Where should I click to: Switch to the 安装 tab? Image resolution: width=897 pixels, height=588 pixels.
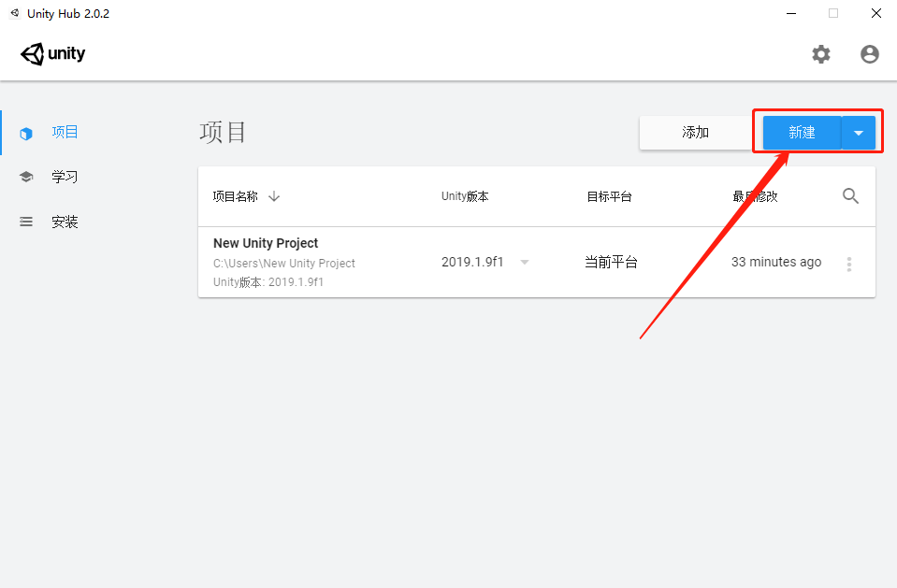point(65,222)
